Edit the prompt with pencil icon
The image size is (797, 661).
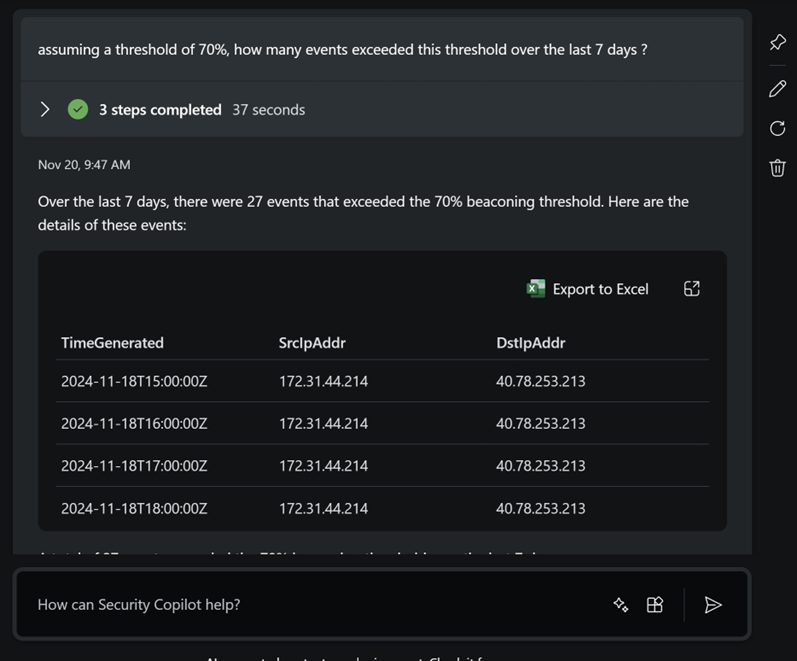coord(777,89)
